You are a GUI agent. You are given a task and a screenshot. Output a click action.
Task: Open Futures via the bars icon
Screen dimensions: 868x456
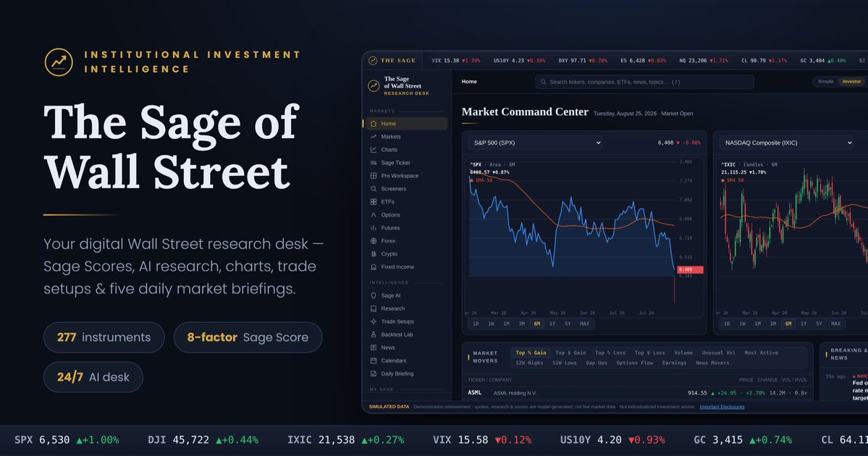(x=374, y=228)
